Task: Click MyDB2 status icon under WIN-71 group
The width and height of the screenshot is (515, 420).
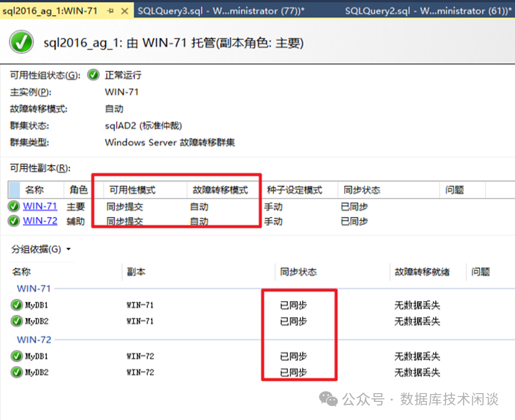Action: click(x=17, y=321)
